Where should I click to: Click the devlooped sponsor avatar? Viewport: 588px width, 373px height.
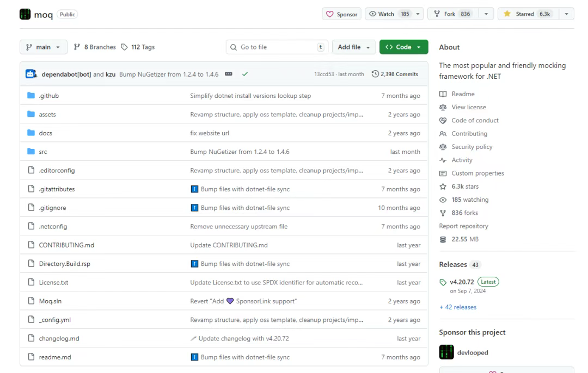point(446,352)
